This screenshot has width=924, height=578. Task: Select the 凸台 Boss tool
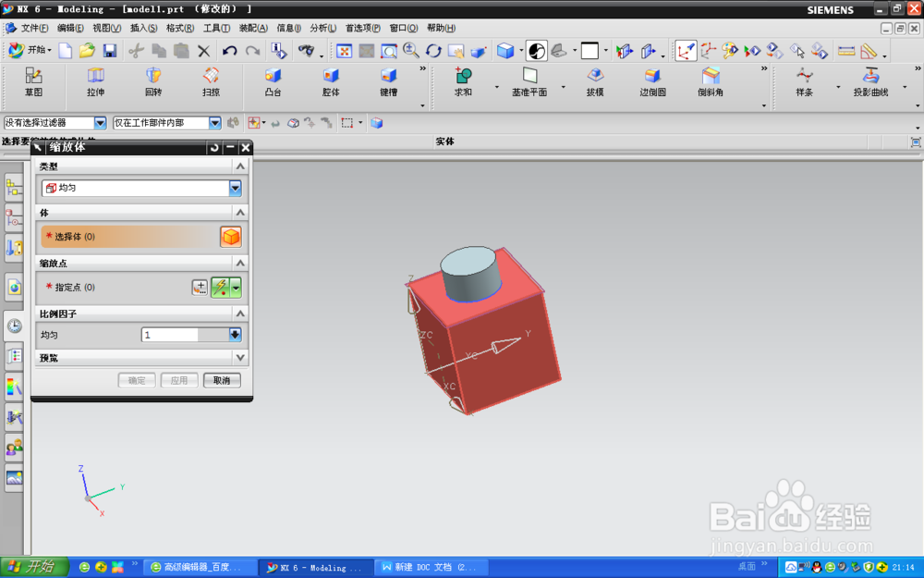click(273, 82)
